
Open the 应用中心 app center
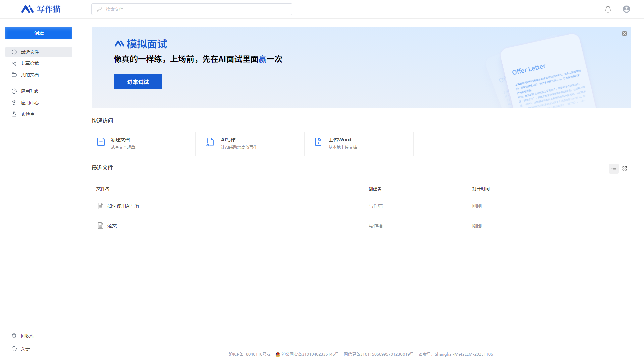tap(30, 103)
